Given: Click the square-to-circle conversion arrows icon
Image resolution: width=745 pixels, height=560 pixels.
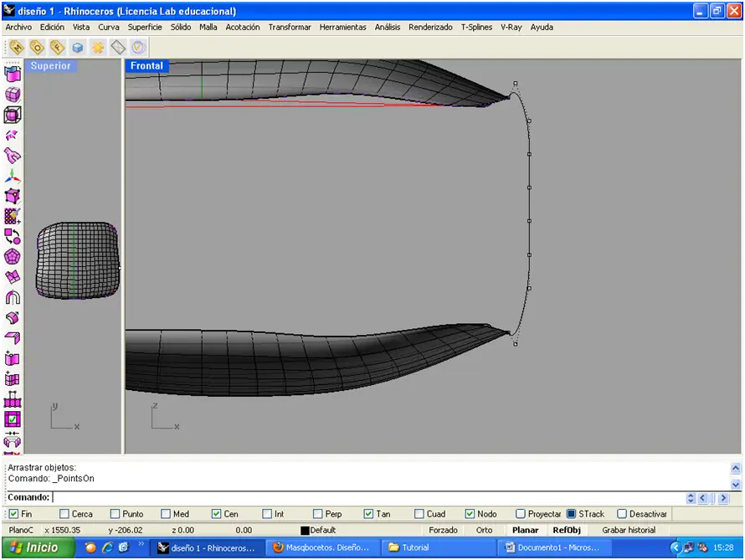Looking at the screenshot, I should pyautogui.click(x=13, y=237).
